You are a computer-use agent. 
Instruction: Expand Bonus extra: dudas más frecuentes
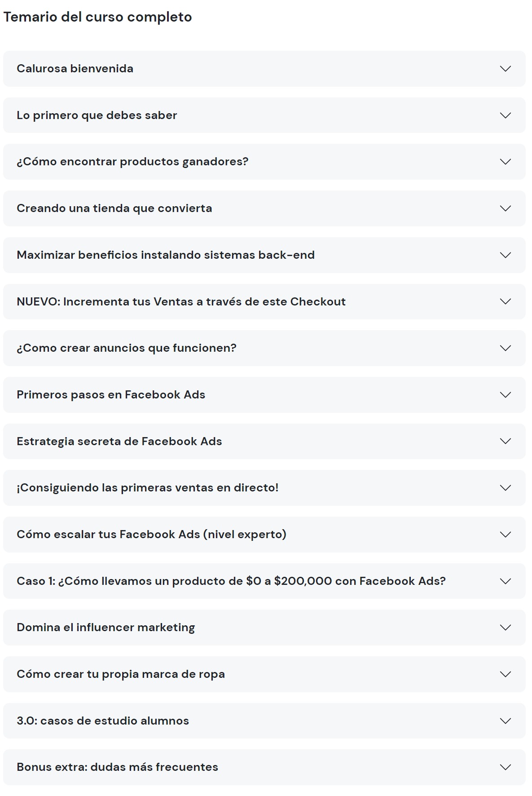(x=505, y=767)
